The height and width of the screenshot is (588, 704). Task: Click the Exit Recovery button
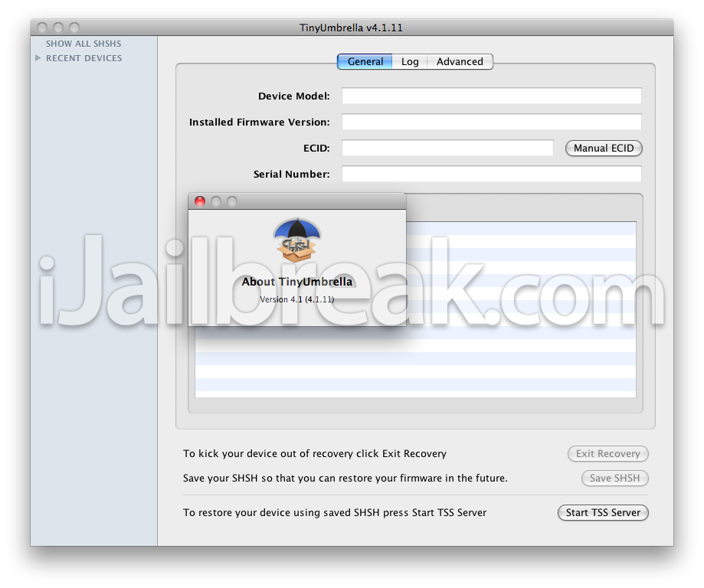607,454
